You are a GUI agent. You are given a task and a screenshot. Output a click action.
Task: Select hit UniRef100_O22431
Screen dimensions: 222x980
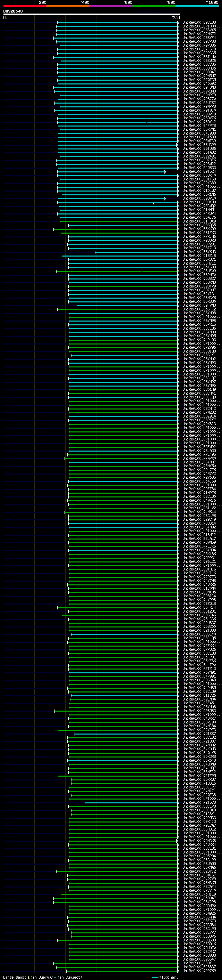199,156
